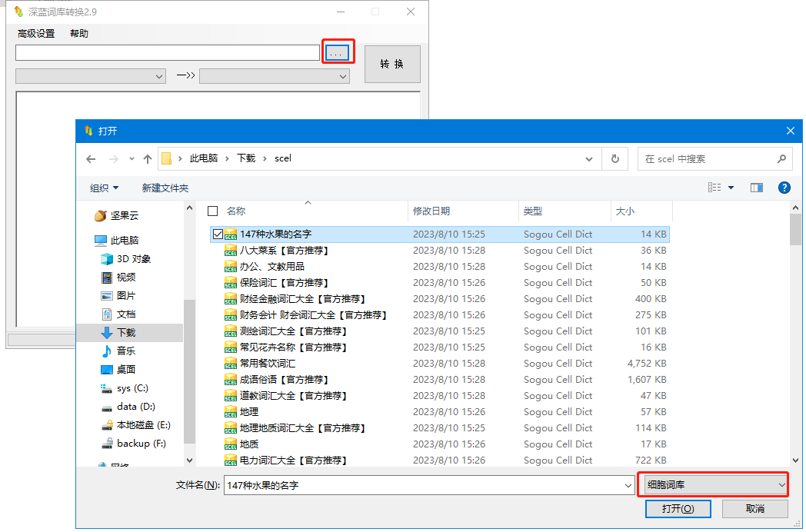Viewport: 806px width, 532px height.
Task: Toggle the select-all checkbox in header
Action: pyautogui.click(x=213, y=211)
